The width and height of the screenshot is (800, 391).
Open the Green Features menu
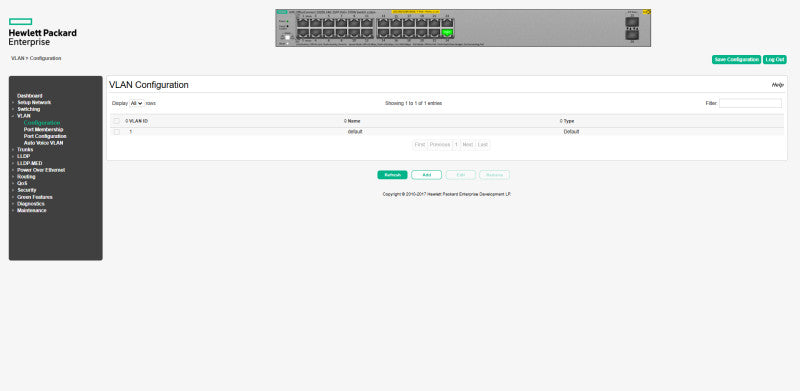(x=35, y=197)
